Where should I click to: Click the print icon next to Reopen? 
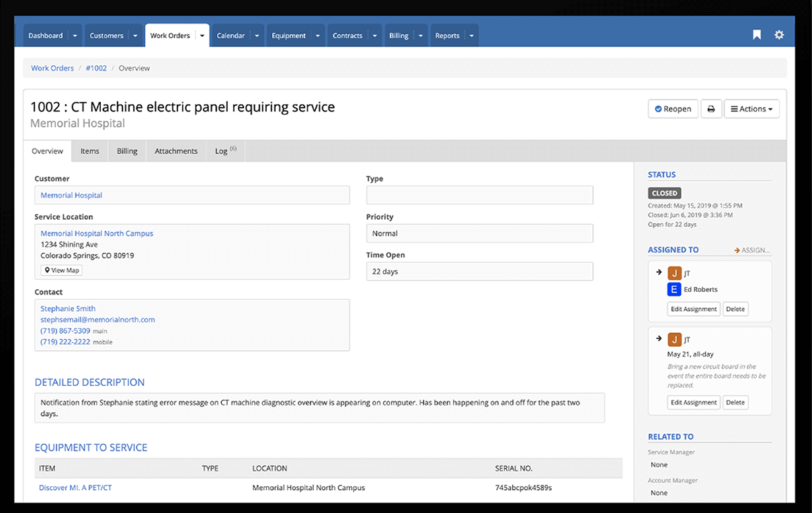(x=711, y=108)
